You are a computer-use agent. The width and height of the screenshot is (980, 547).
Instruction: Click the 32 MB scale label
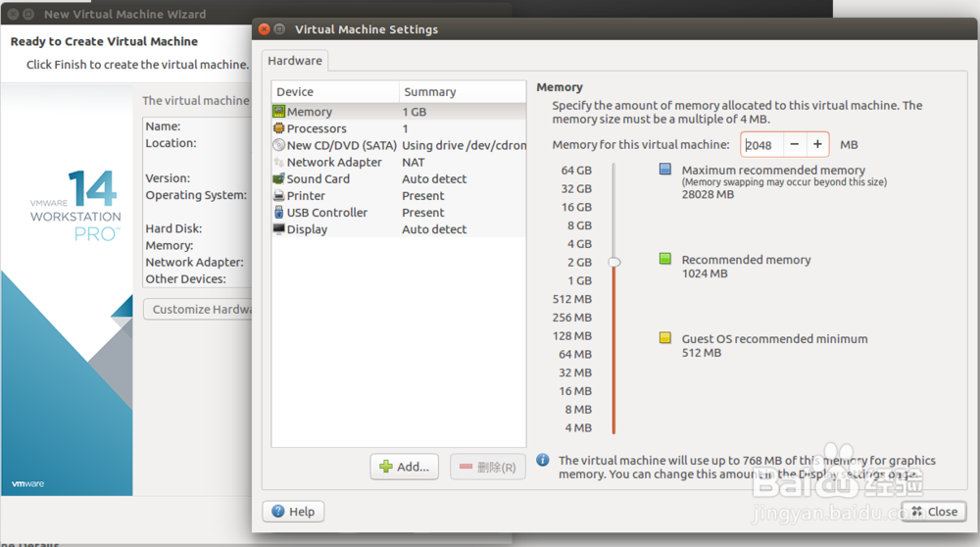(575, 373)
